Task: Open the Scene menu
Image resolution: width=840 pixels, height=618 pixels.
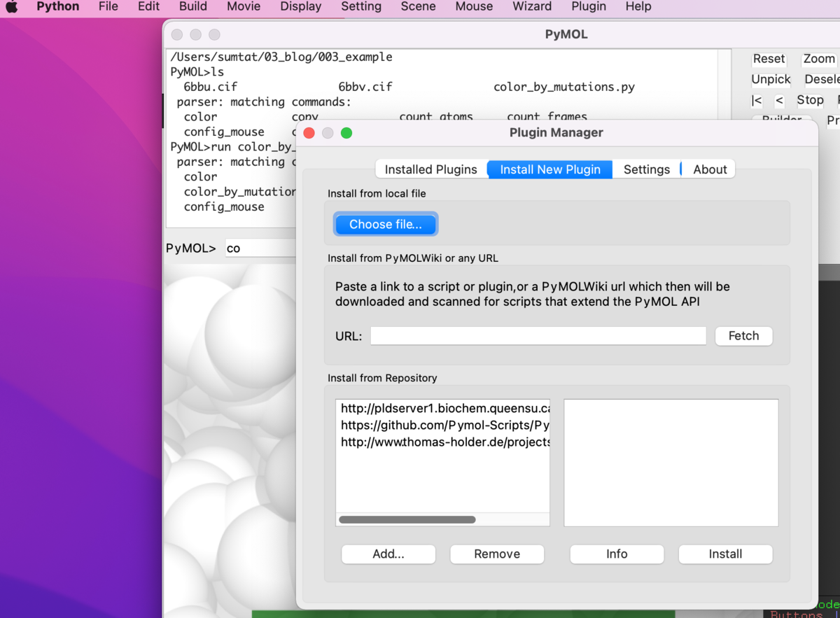Action: click(x=419, y=6)
